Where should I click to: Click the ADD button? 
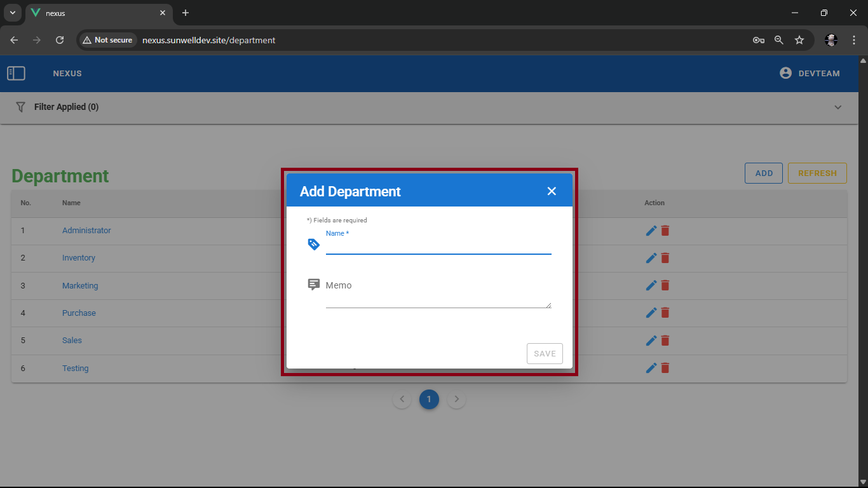(763, 173)
